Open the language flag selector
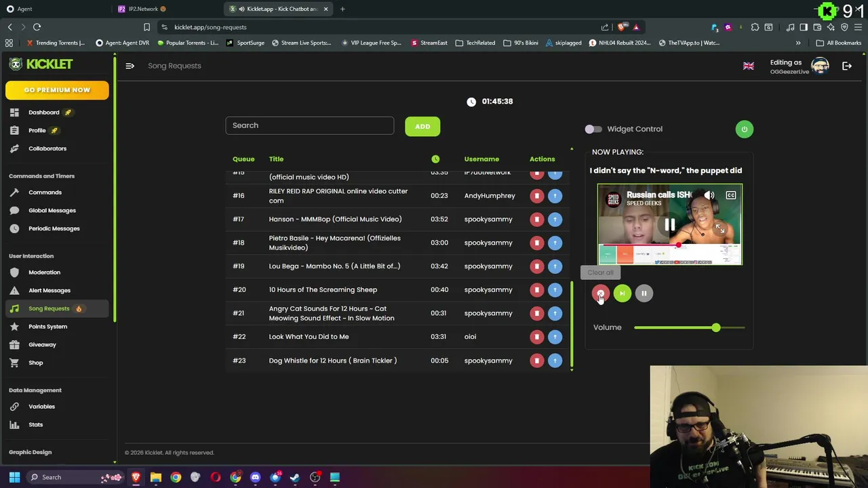Image resolution: width=868 pixels, height=488 pixels. [749, 66]
